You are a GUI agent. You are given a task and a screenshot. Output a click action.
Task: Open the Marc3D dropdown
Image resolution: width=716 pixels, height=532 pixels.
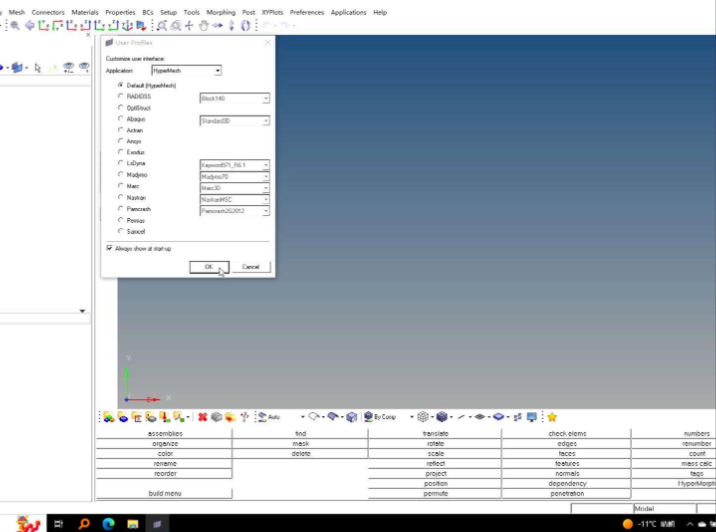coord(235,188)
